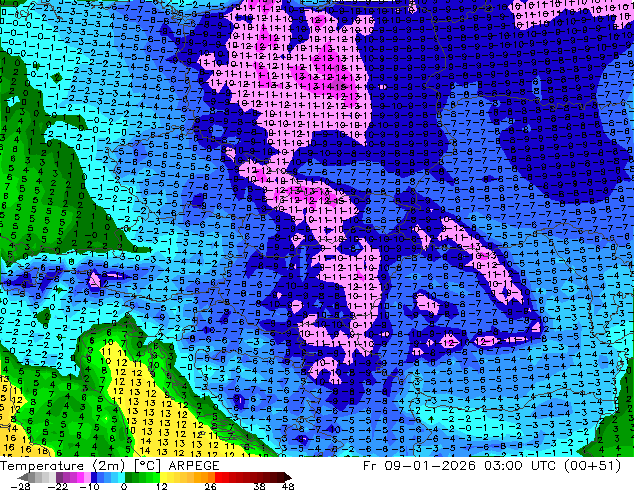Click the 38 label on the legend
This screenshot has width=634, height=490.
pos(260,486)
